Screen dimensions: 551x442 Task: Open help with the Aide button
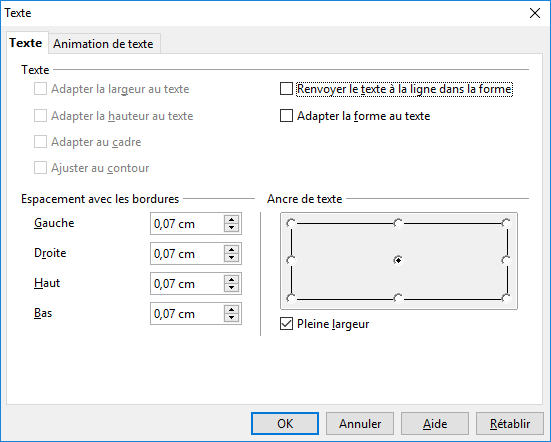pos(435,423)
